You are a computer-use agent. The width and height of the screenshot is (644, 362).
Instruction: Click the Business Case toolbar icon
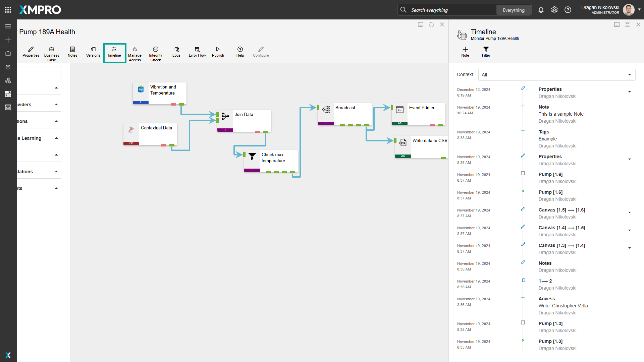(x=51, y=53)
